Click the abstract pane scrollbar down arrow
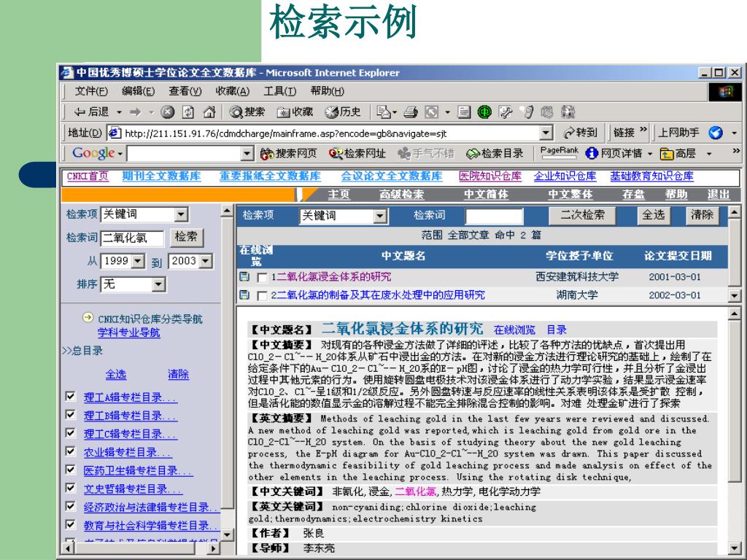 coord(734,548)
